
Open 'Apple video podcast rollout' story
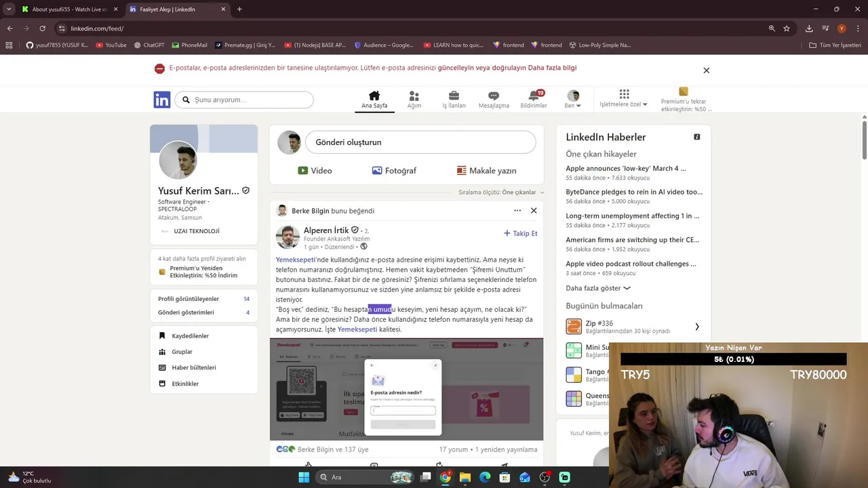(631, 264)
